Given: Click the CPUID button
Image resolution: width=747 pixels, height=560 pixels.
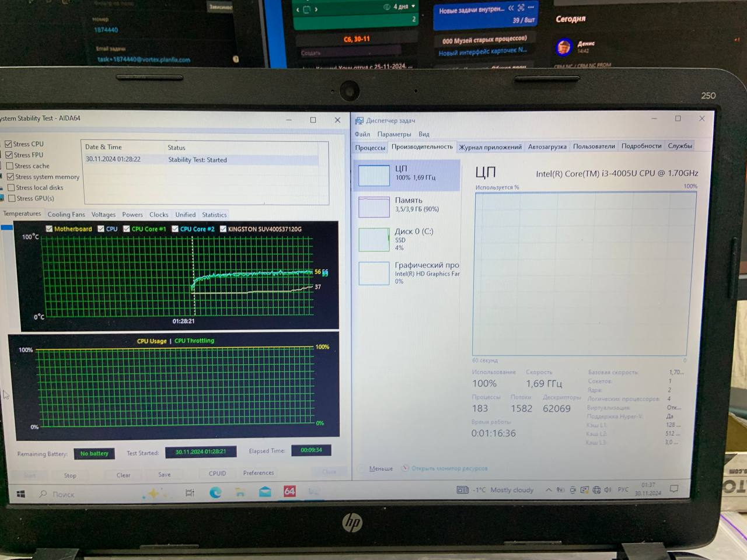Looking at the screenshot, I should point(217,473).
